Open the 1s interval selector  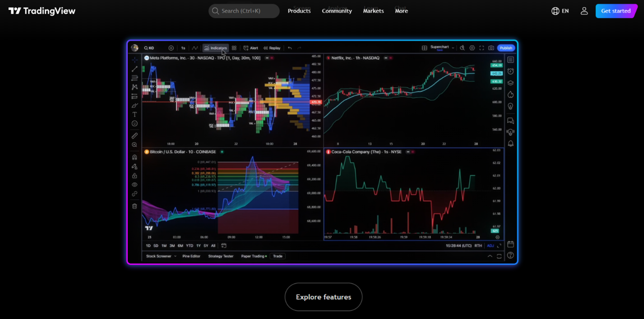[x=183, y=48]
